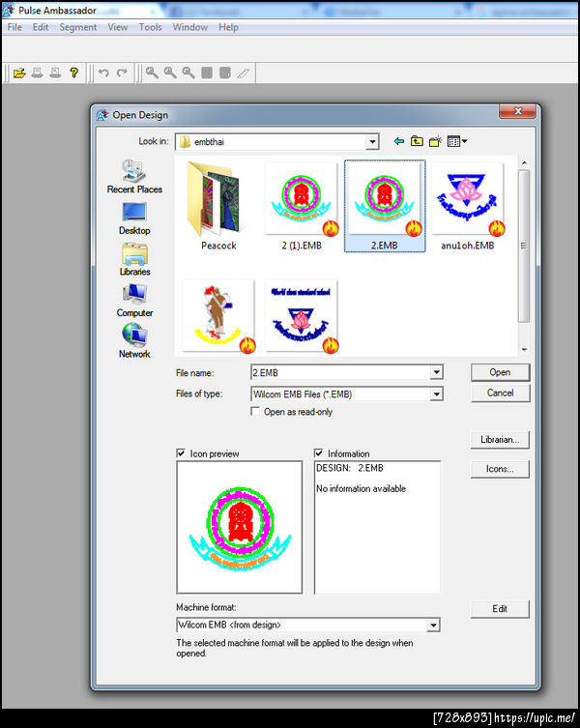
Task: Expand the Look in folder dropdown
Action: [x=371, y=141]
